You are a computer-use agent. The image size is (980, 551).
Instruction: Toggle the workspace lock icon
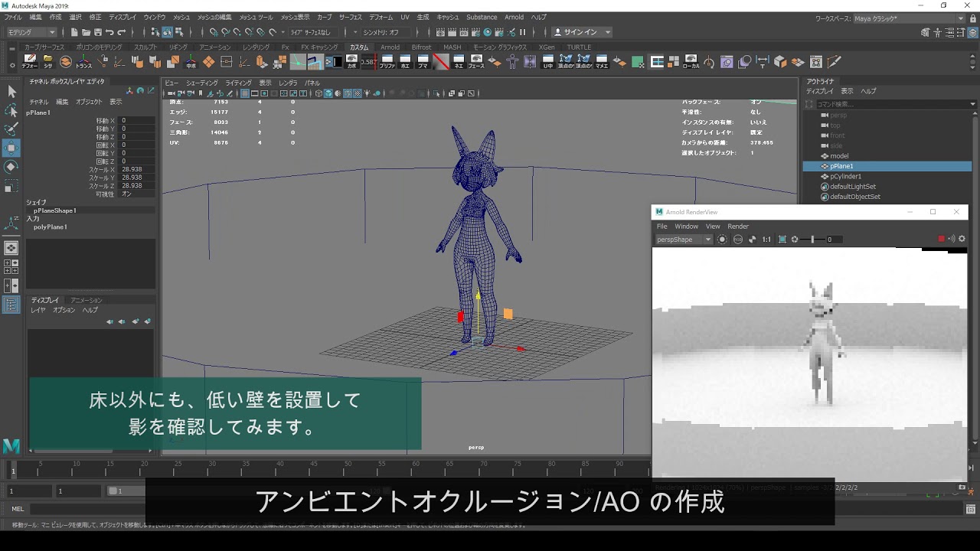click(x=973, y=18)
